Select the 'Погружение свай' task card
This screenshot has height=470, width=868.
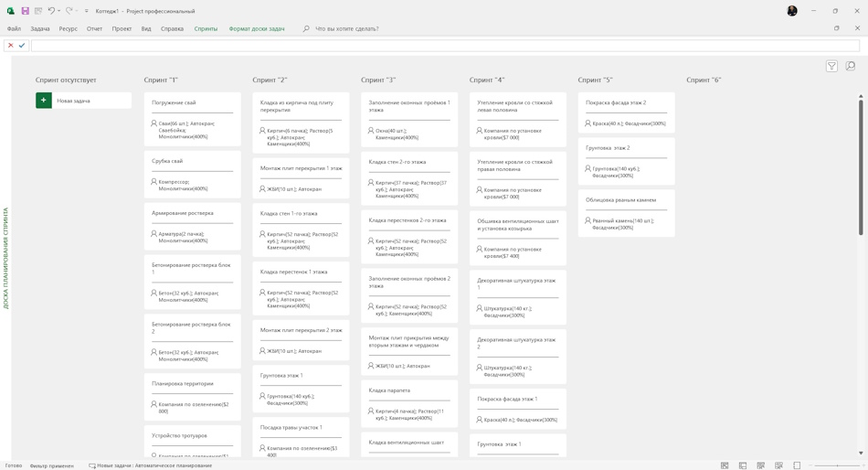[192, 119]
